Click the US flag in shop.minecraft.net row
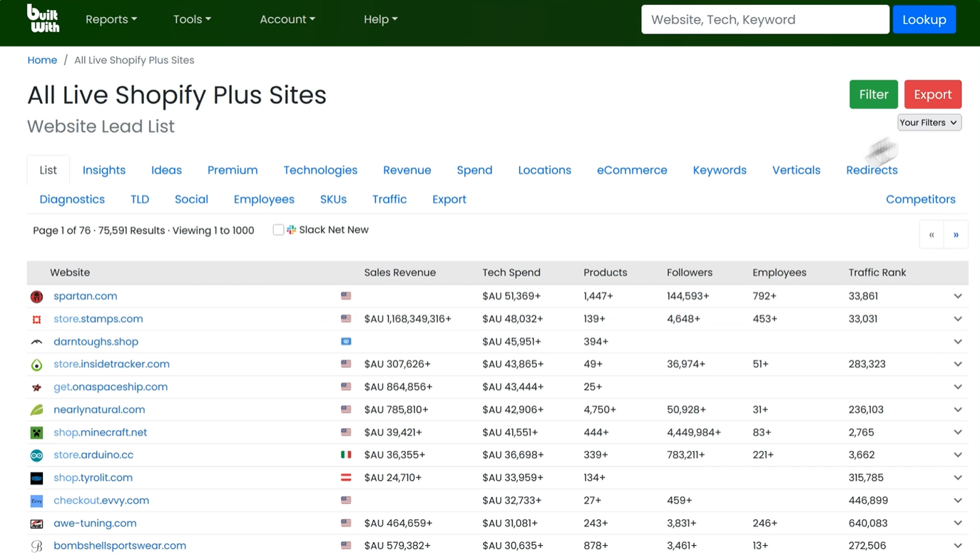Viewport: 980px width, 555px height. [346, 432]
